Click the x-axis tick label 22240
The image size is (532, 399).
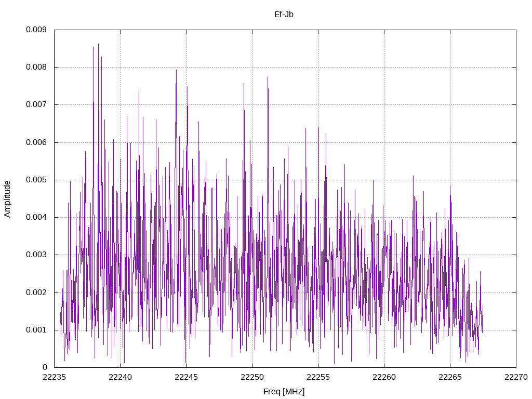pos(120,377)
